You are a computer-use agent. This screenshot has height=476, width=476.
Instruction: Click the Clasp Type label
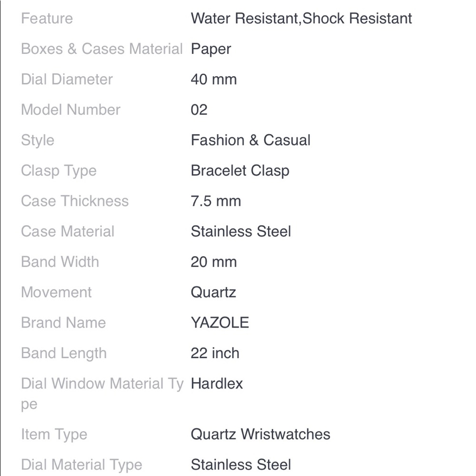coord(59,171)
